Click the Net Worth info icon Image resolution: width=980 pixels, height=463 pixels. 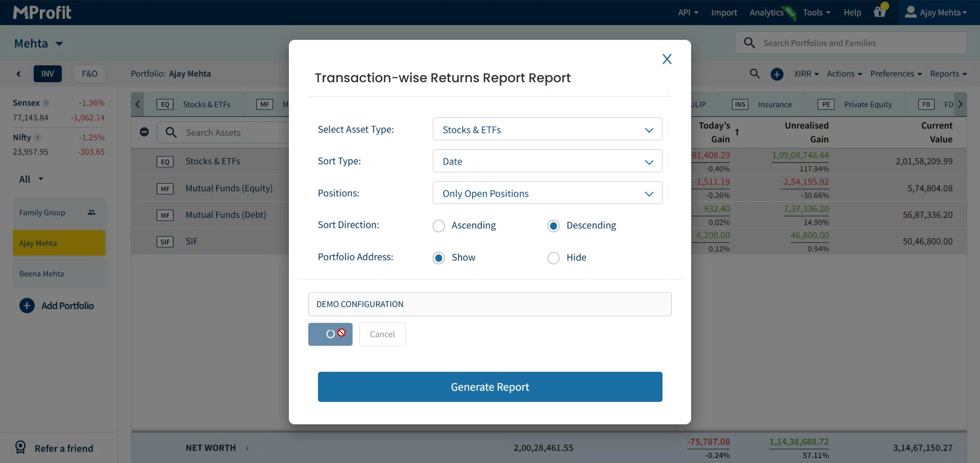click(x=247, y=448)
